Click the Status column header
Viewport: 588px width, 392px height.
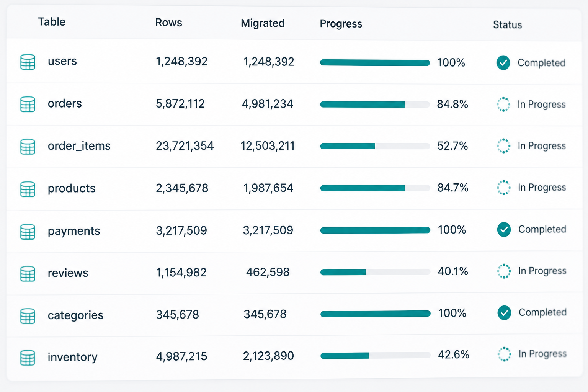[x=508, y=25]
